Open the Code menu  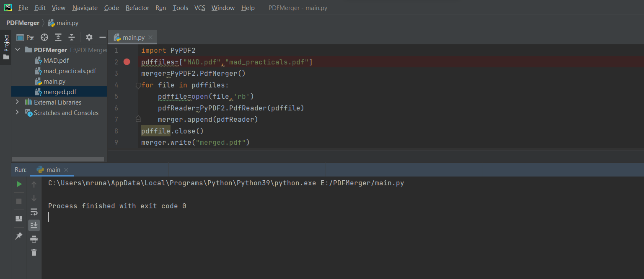(x=111, y=8)
